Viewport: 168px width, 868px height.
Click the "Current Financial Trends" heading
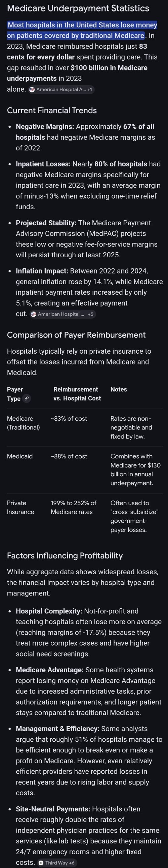click(x=52, y=110)
